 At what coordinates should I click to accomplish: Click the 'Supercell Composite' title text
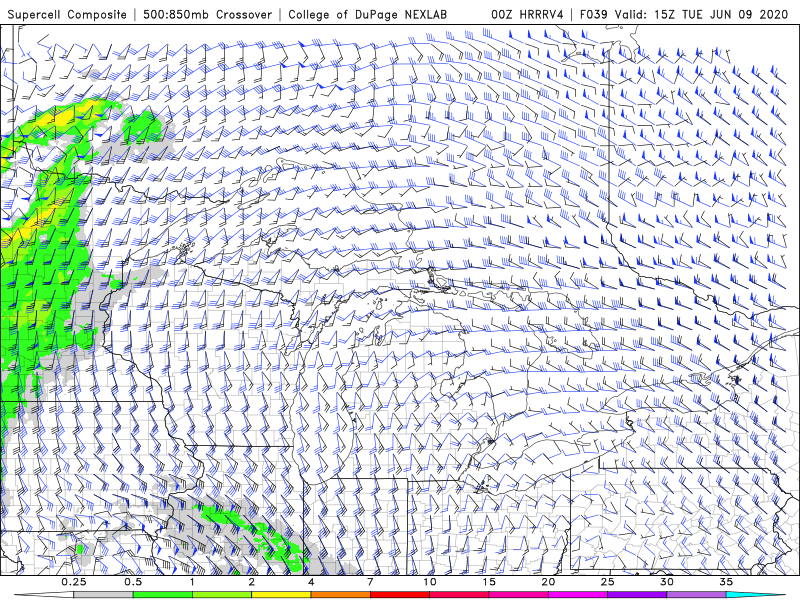[x=67, y=15]
